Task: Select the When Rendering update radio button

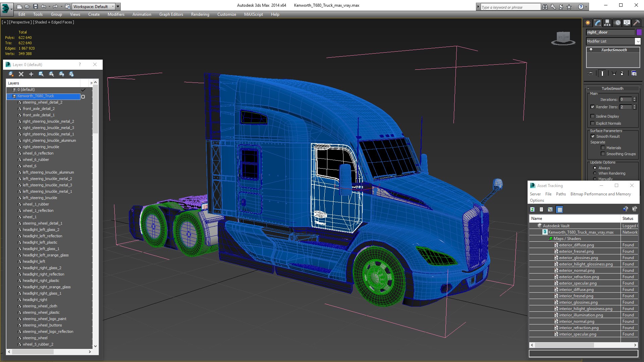Action: [x=595, y=173]
